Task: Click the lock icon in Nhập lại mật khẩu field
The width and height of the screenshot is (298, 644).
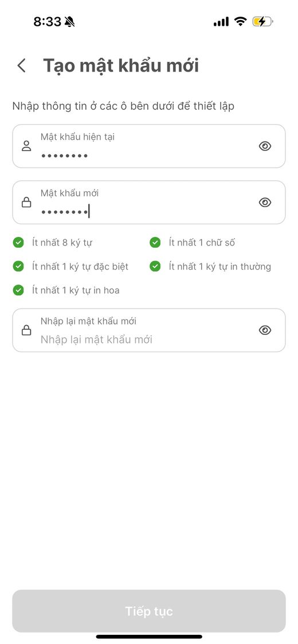Action: pyautogui.click(x=26, y=330)
